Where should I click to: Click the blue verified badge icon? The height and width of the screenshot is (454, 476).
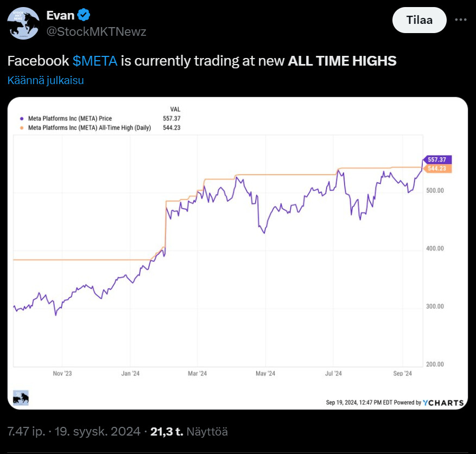(85, 15)
